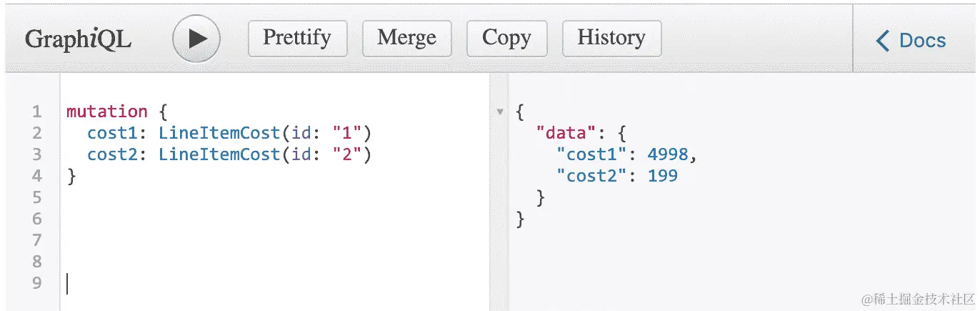
Task: Click the "1" id argument value
Action: point(347,133)
